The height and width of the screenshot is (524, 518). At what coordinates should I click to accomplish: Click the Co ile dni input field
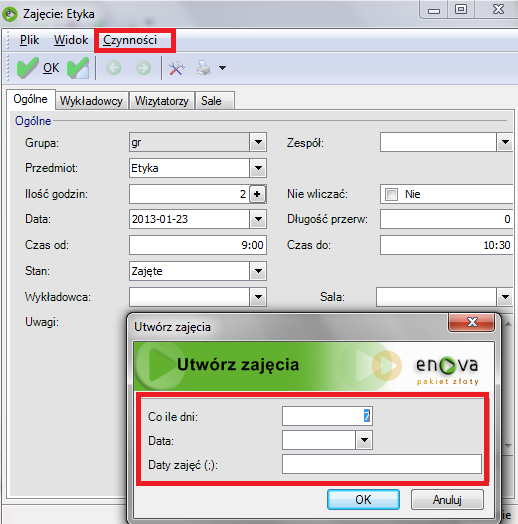pyautogui.click(x=327, y=416)
